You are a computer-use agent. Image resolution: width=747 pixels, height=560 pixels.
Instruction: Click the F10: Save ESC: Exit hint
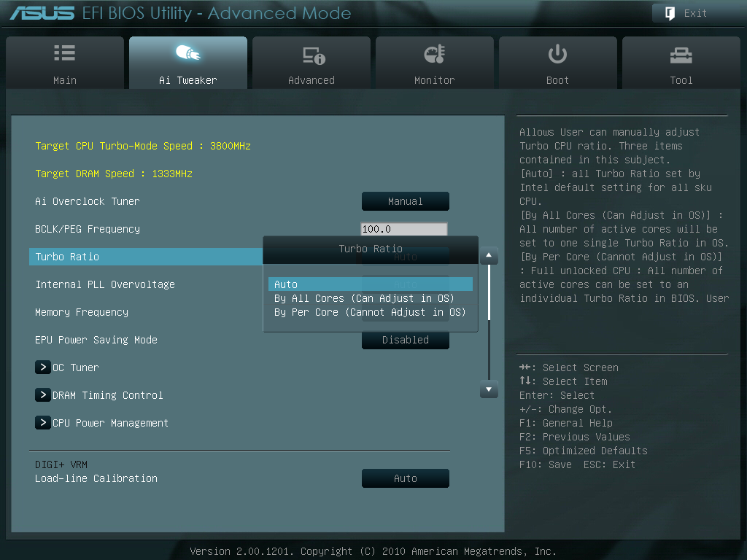pos(578,464)
